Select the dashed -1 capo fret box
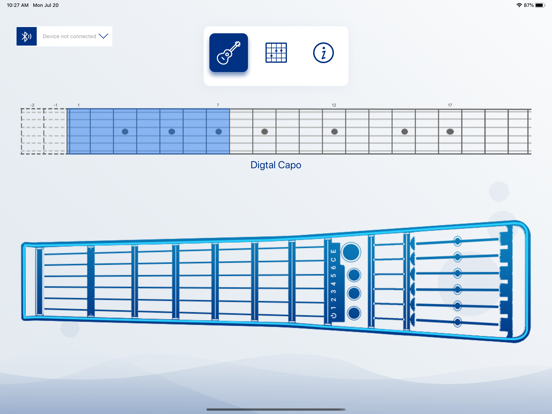Viewport: 552px width, 414px height. tap(55, 131)
